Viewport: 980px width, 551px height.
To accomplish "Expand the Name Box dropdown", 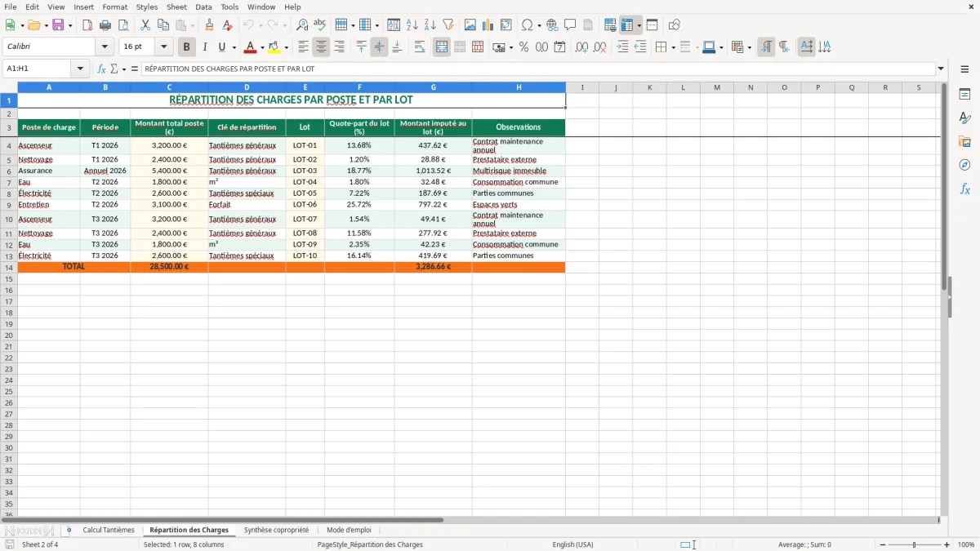I will click(80, 69).
